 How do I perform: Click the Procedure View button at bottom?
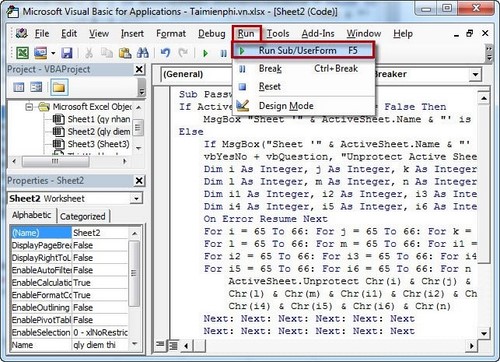click(x=160, y=345)
